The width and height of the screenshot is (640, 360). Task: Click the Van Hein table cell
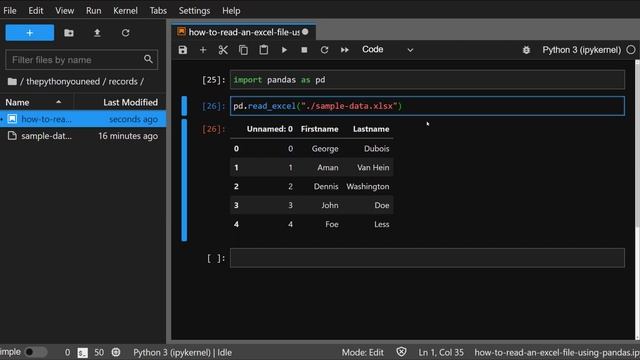(373, 167)
